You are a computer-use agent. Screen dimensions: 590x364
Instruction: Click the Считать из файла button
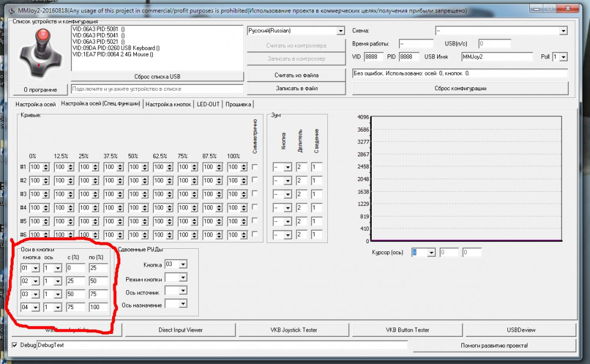coord(295,76)
